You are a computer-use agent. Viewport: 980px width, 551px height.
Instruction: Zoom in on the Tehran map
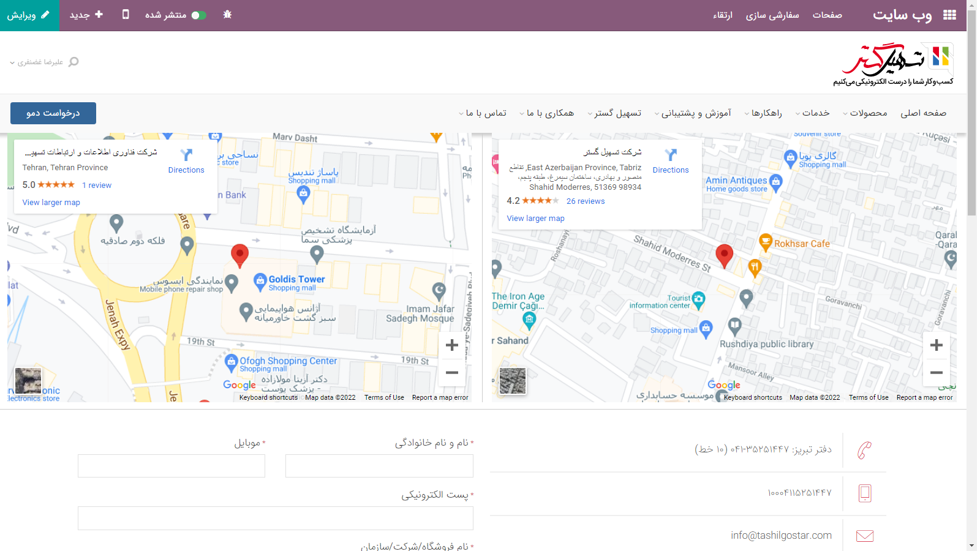coord(452,345)
